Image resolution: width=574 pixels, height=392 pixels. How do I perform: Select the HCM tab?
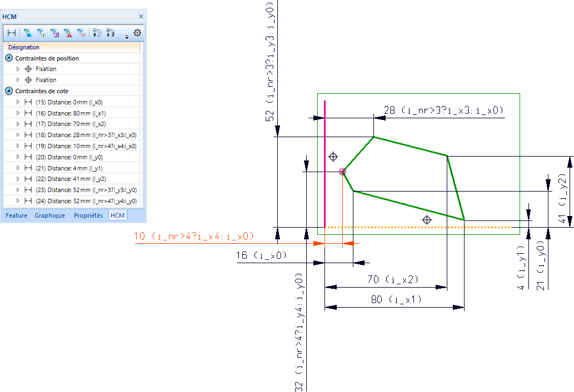pos(117,215)
